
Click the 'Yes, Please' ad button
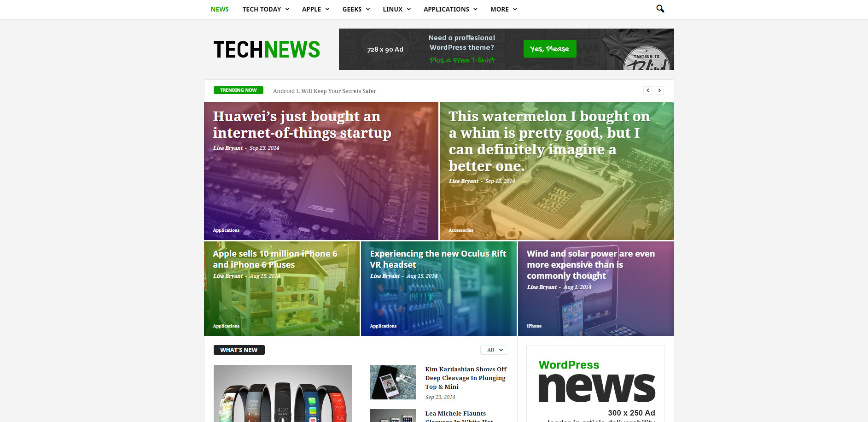[x=550, y=49]
